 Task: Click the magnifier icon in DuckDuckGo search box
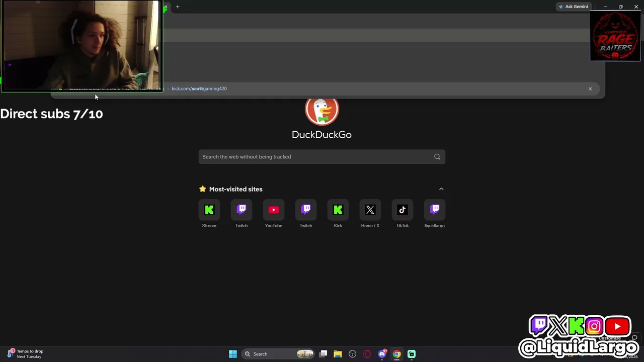click(437, 157)
